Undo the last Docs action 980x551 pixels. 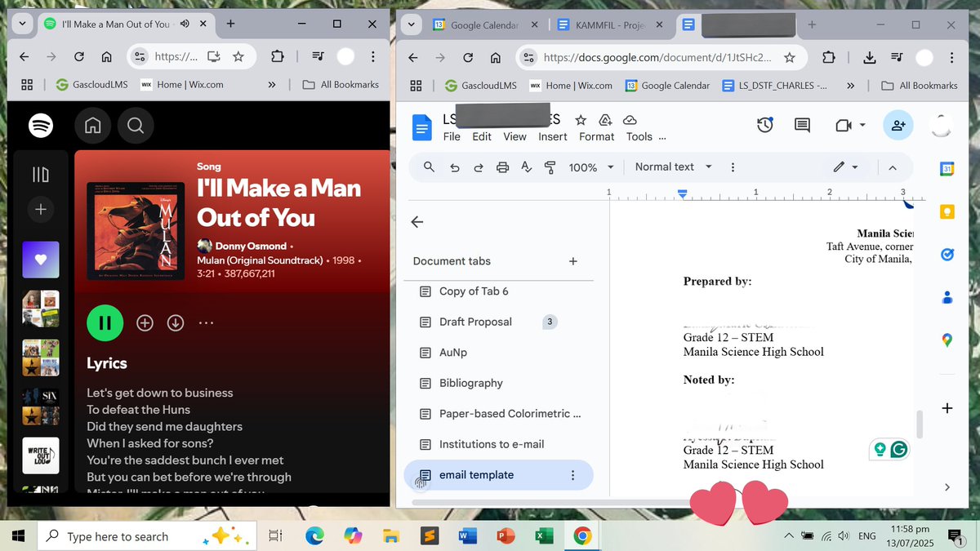coord(455,167)
